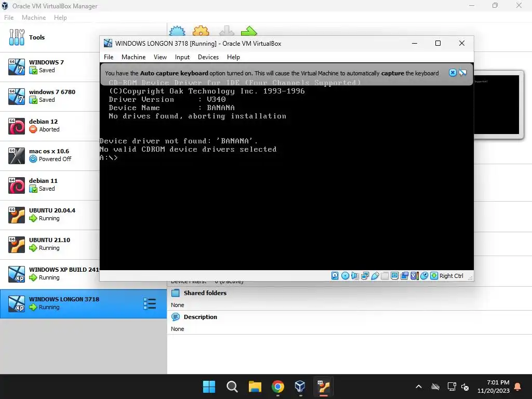This screenshot has height=399, width=532.
Task: Click the blue New machine toolbar icon in Manager
Action: [x=177, y=31]
